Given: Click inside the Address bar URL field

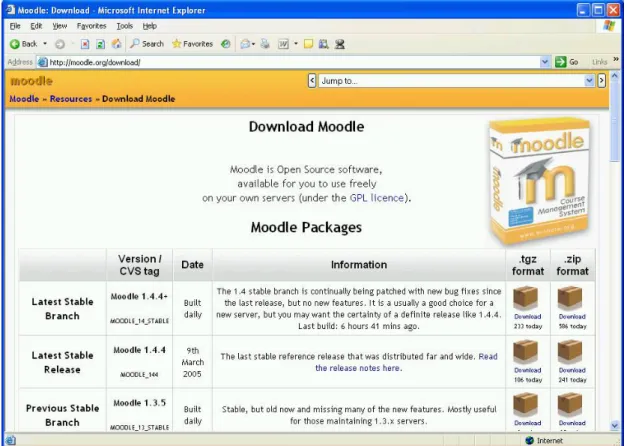Looking at the screenshot, I should click(294, 62).
